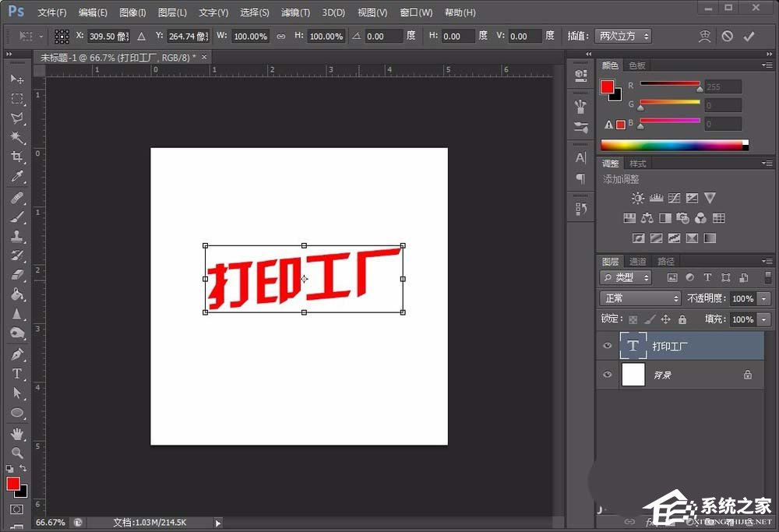
Task: Select the Brush tool
Action: tap(17, 216)
